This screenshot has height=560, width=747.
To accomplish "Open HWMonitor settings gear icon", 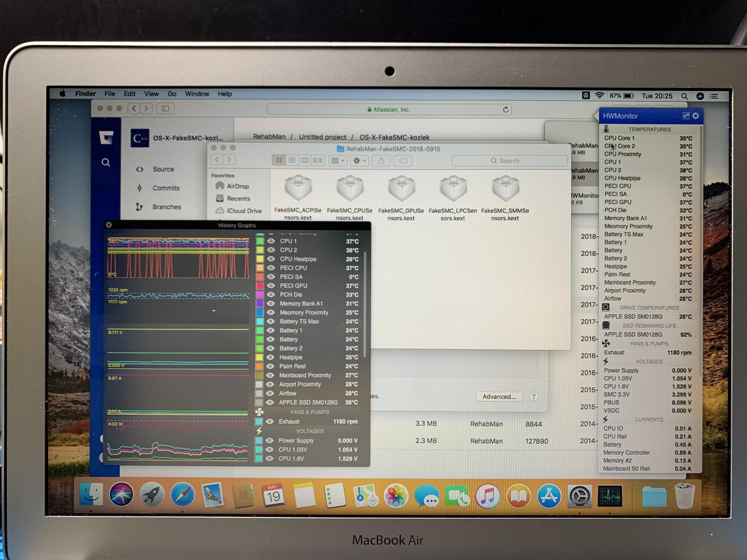I will click(x=695, y=116).
